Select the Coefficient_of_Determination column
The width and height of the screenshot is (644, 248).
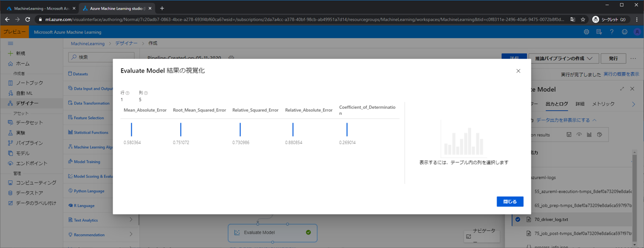coord(367,110)
